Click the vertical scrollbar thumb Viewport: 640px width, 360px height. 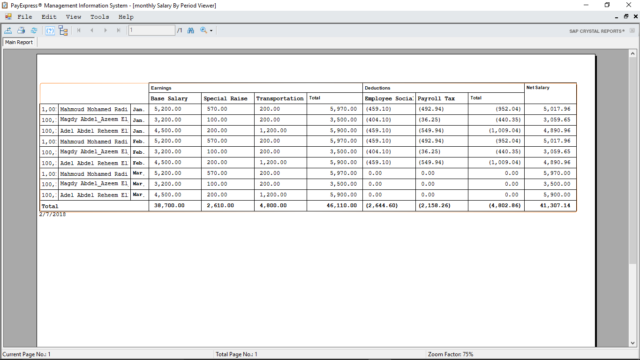point(633,160)
